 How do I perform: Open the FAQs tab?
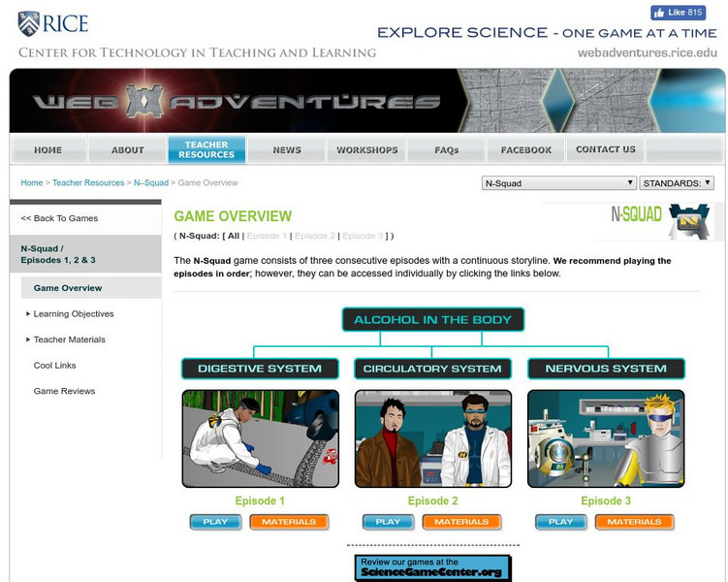(447, 149)
